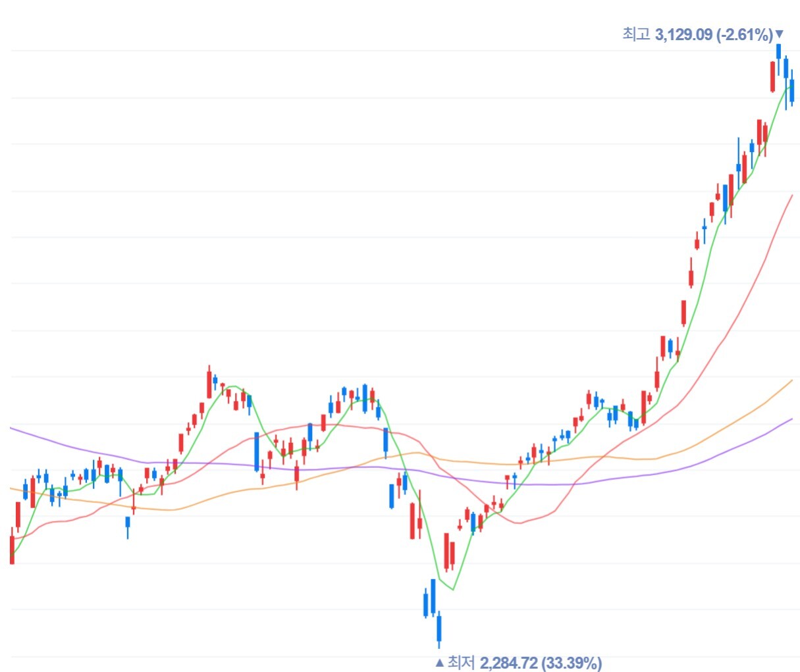Click the green moving average line at its lowest trough
The height and width of the screenshot is (672, 800).
(452, 589)
